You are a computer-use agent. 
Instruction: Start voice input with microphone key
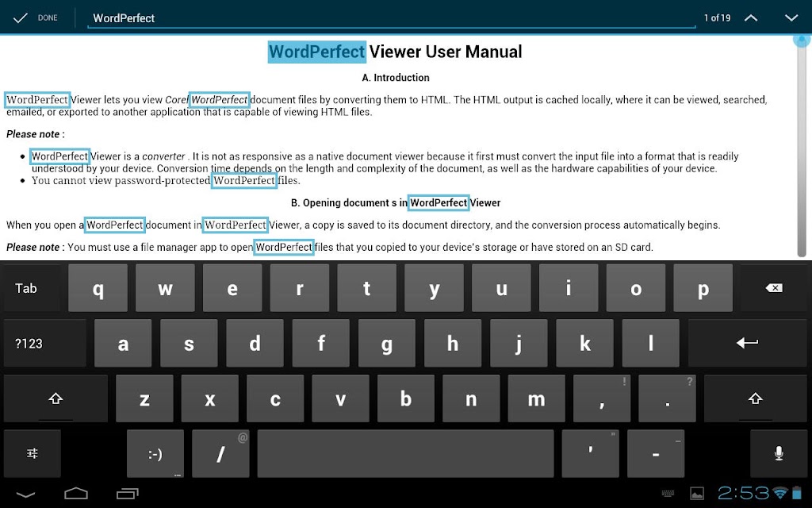(x=779, y=453)
